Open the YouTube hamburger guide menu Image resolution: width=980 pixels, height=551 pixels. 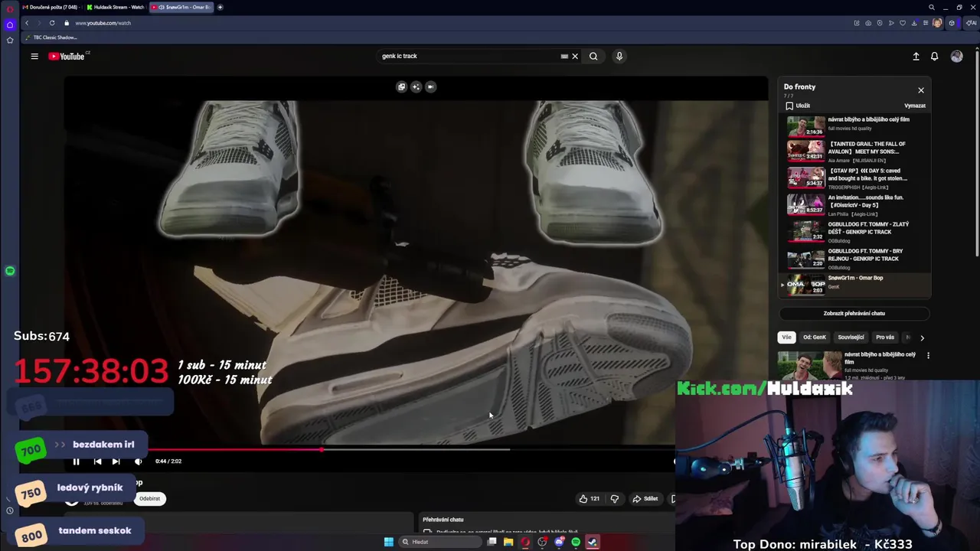click(34, 56)
